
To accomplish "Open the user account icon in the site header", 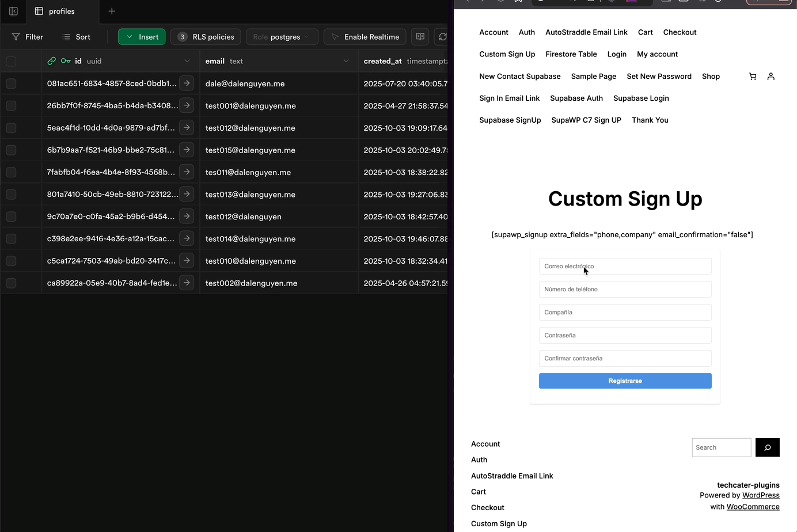I will [771, 76].
